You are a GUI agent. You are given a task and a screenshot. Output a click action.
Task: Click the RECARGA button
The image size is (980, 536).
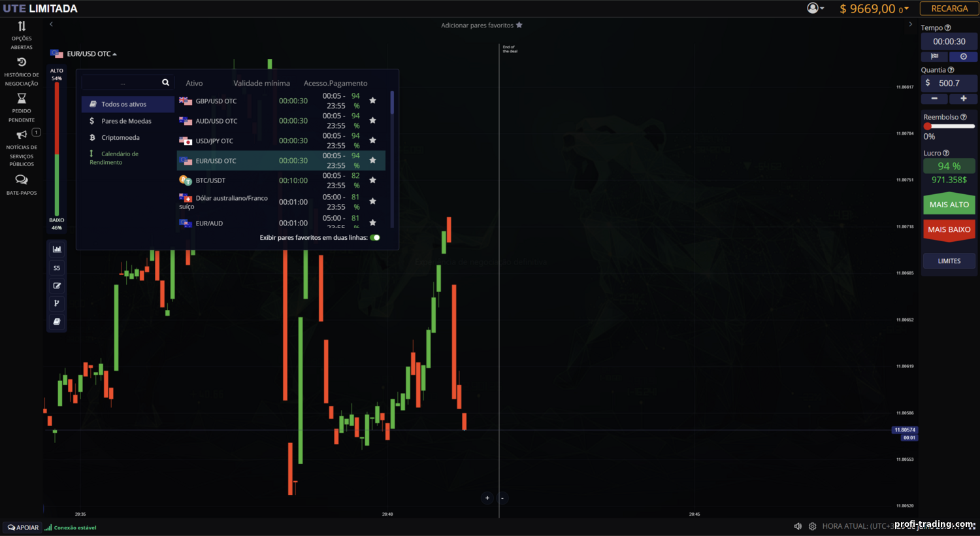pyautogui.click(x=949, y=8)
